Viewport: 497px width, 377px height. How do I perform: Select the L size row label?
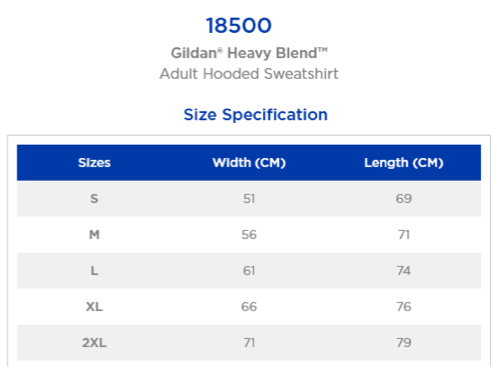coord(94,271)
